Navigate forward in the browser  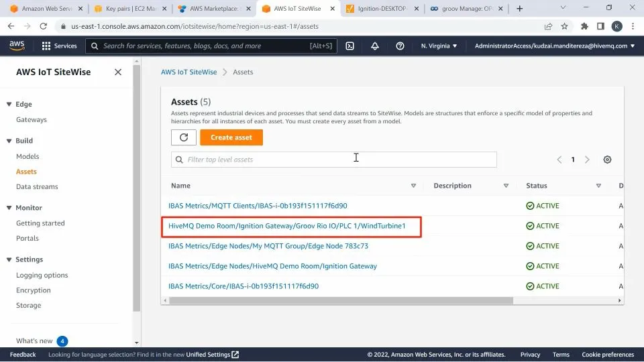[27, 26]
